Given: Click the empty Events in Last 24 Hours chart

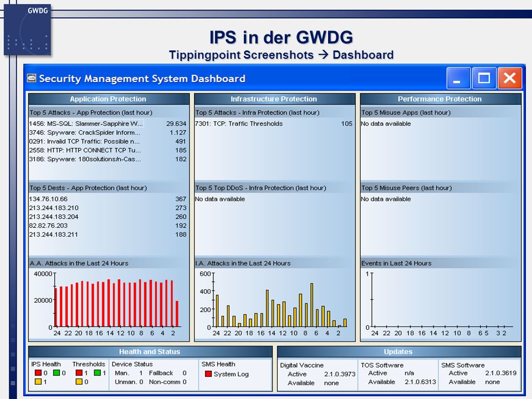Looking at the screenshot, I should pyautogui.click(x=440, y=303).
